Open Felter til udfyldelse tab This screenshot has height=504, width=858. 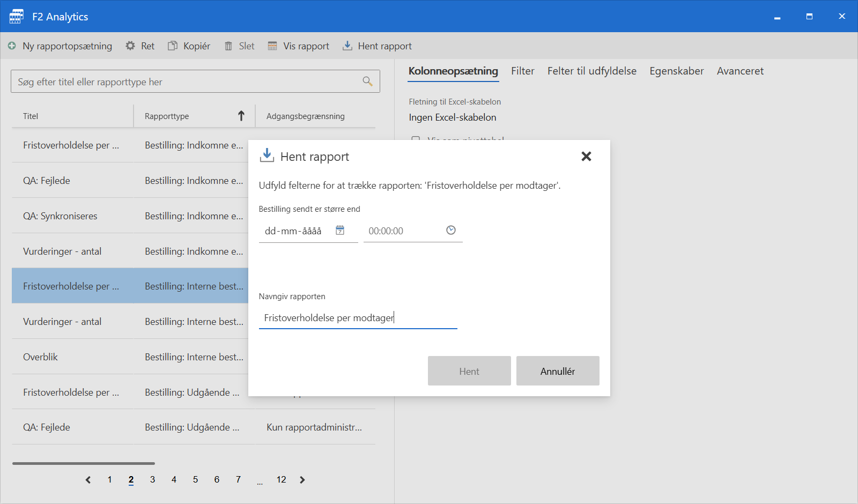click(x=592, y=71)
